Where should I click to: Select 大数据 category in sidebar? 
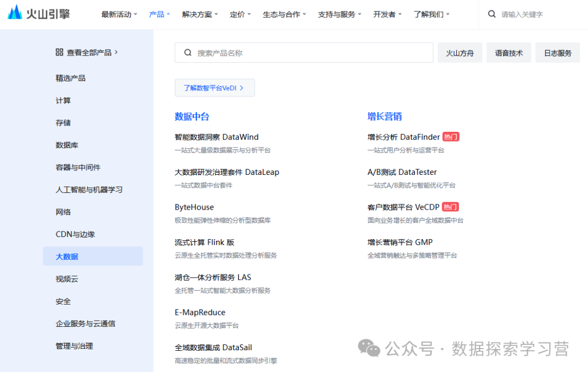coord(67,257)
